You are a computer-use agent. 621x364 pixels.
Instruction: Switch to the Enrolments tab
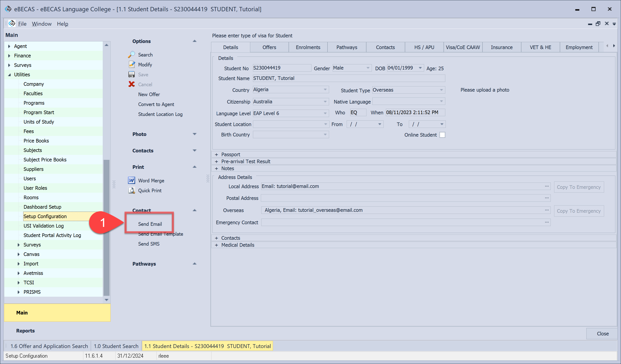(308, 47)
